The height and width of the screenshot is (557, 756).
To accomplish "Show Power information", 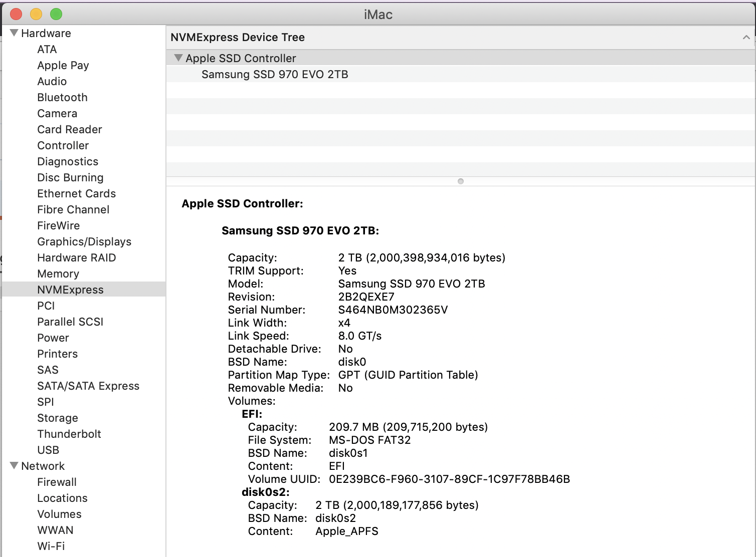I will [x=53, y=338].
